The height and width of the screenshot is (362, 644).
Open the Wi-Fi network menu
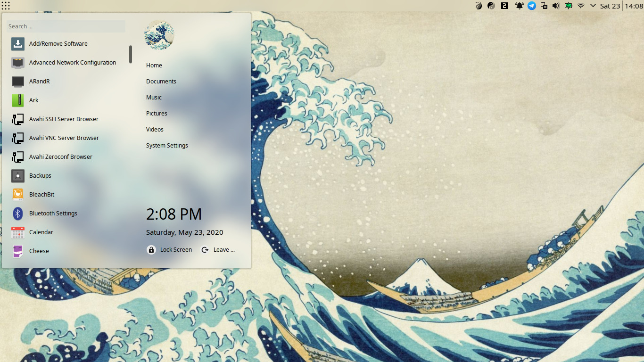pyautogui.click(x=581, y=6)
